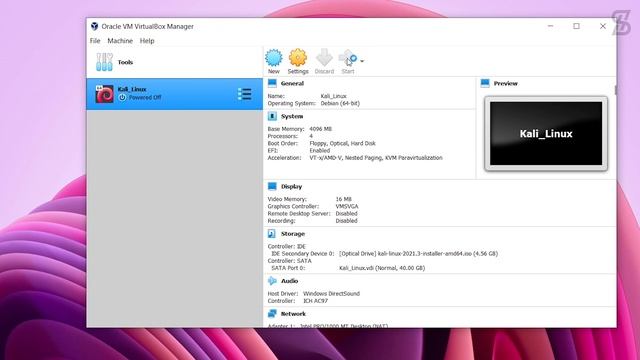Click the VirtualBox logo in title bar
The width and height of the screenshot is (640, 360).
[94, 26]
